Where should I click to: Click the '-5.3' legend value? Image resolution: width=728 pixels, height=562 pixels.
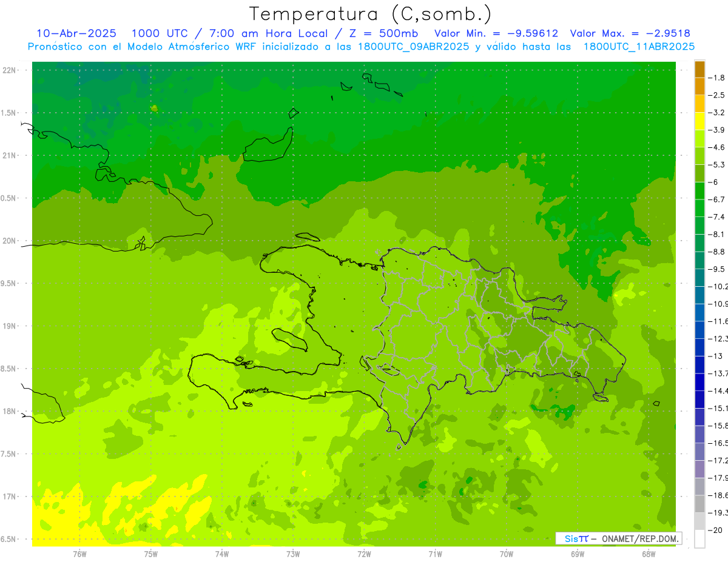[716, 164]
